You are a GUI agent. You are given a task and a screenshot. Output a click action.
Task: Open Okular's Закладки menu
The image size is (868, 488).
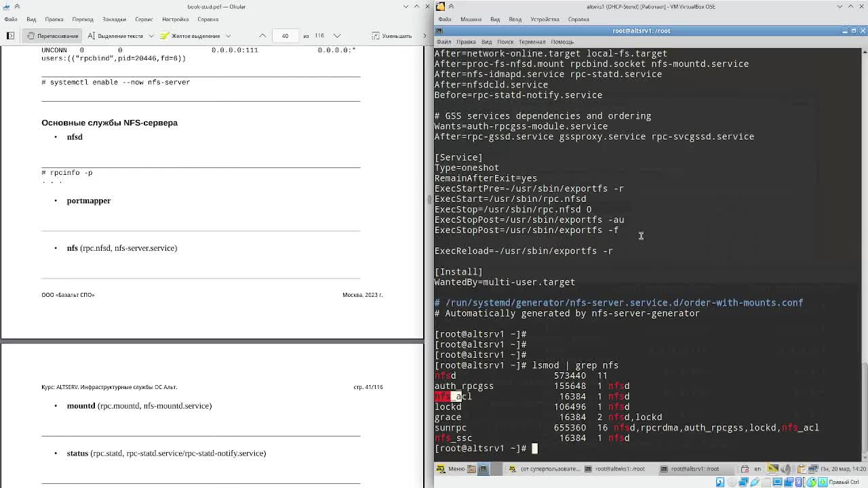coord(114,19)
